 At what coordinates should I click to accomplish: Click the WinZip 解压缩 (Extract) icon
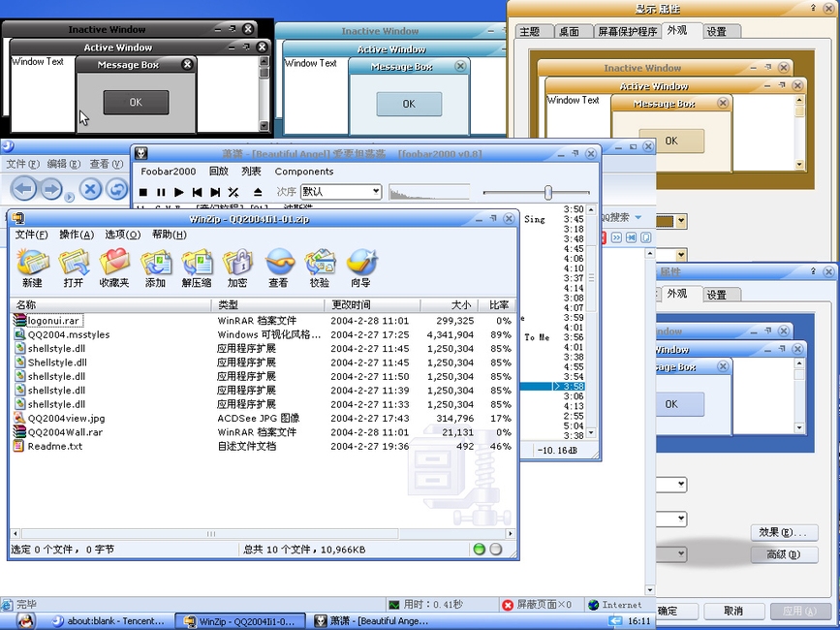point(197,268)
